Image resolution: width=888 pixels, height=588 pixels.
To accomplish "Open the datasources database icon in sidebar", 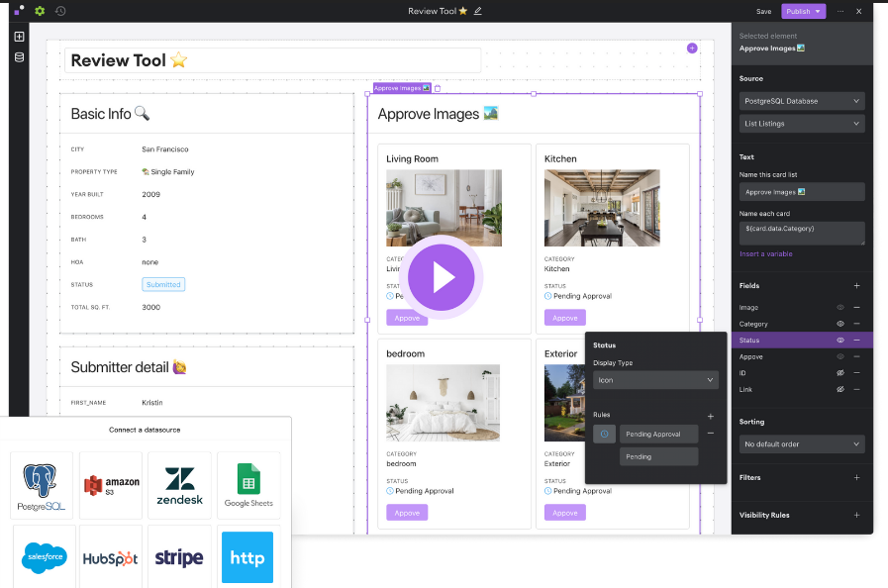I will pyautogui.click(x=19, y=57).
